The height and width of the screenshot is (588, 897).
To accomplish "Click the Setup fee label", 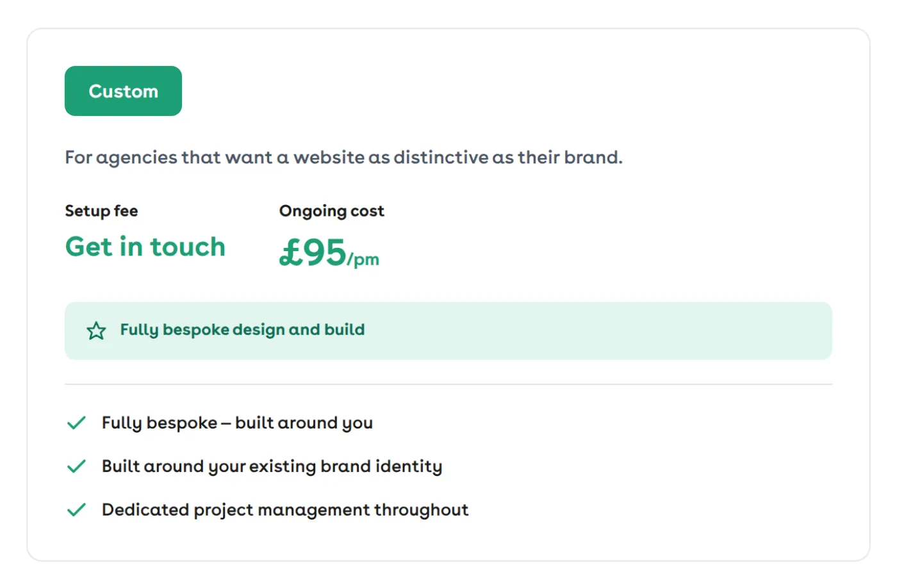I will coord(101,211).
